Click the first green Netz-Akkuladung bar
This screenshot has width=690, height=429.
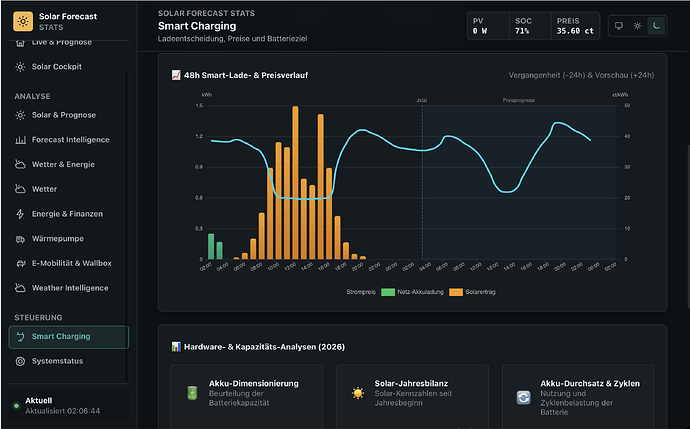(211, 246)
